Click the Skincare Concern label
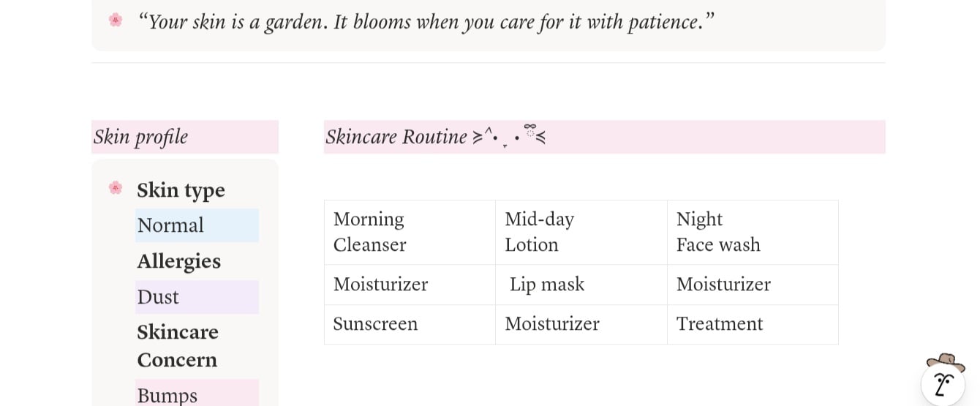Viewport: 980px width, 406px height. pyautogui.click(x=178, y=346)
